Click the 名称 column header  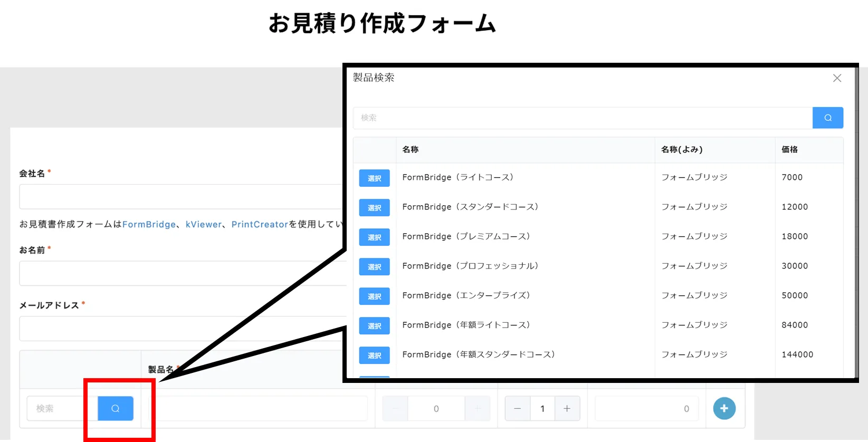[x=411, y=149]
